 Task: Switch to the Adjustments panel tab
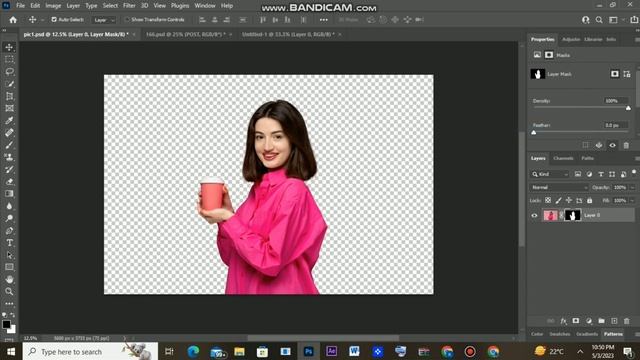coord(571,40)
